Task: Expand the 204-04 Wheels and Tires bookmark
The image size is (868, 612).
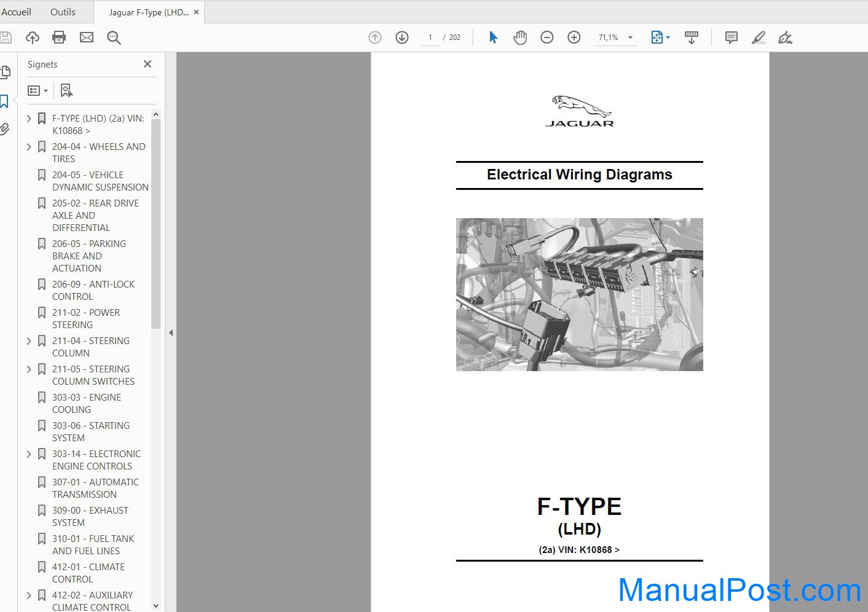Action: click(29, 146)
